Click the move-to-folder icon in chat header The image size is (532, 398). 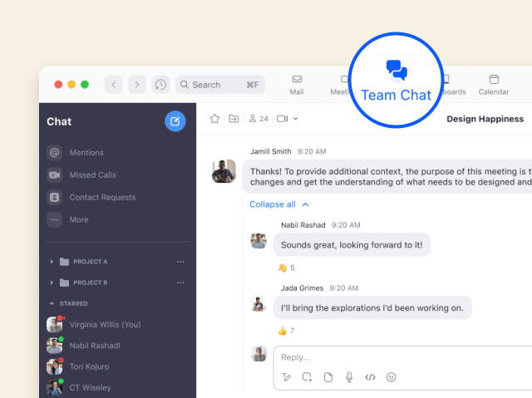click(234, 119)
